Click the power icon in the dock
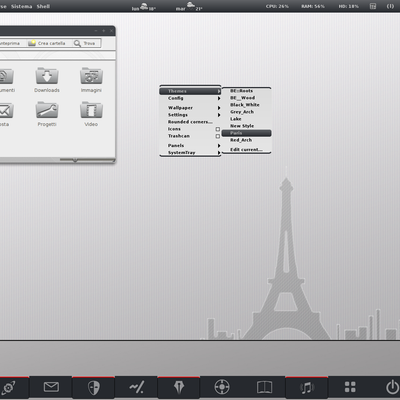 (x=393, y=388)
